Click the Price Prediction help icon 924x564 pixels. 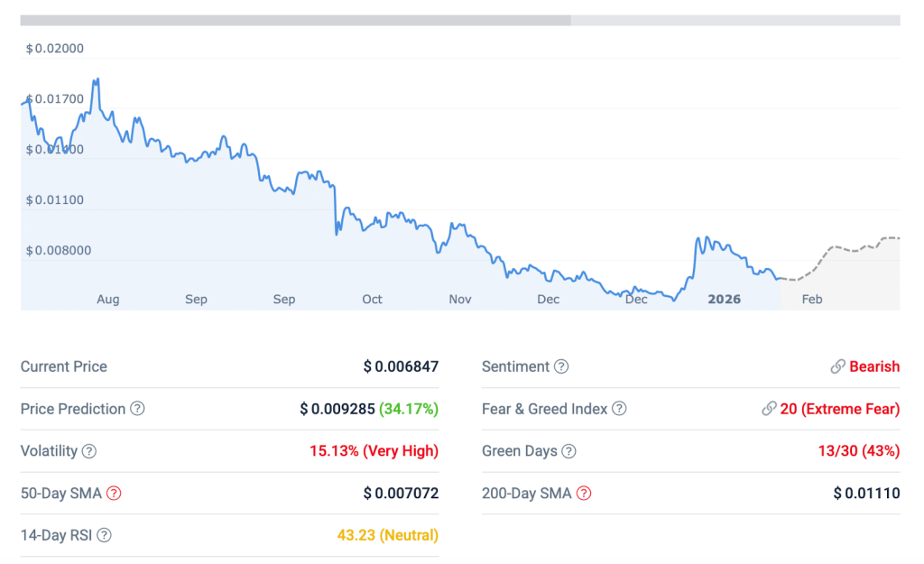(x=137, y=409)
